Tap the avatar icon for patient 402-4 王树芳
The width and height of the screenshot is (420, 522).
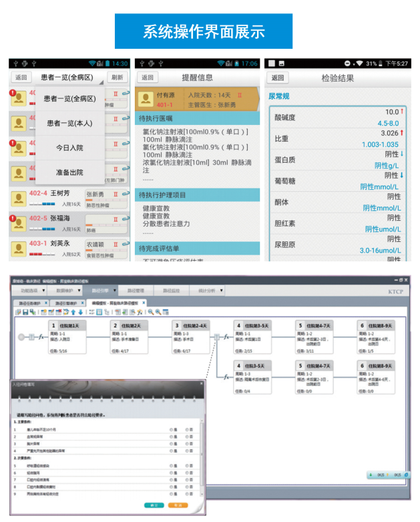pos(19,199)
